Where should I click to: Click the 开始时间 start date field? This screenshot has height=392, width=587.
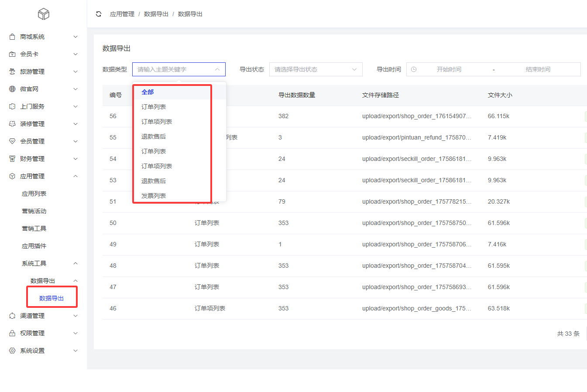click(x=449, y=69)
